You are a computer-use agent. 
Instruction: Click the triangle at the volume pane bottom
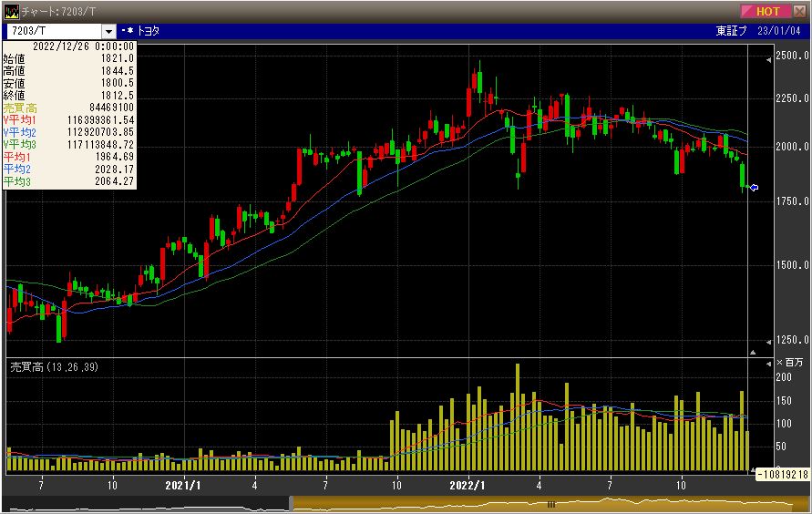pyautogui.click(x=753, y=468)
